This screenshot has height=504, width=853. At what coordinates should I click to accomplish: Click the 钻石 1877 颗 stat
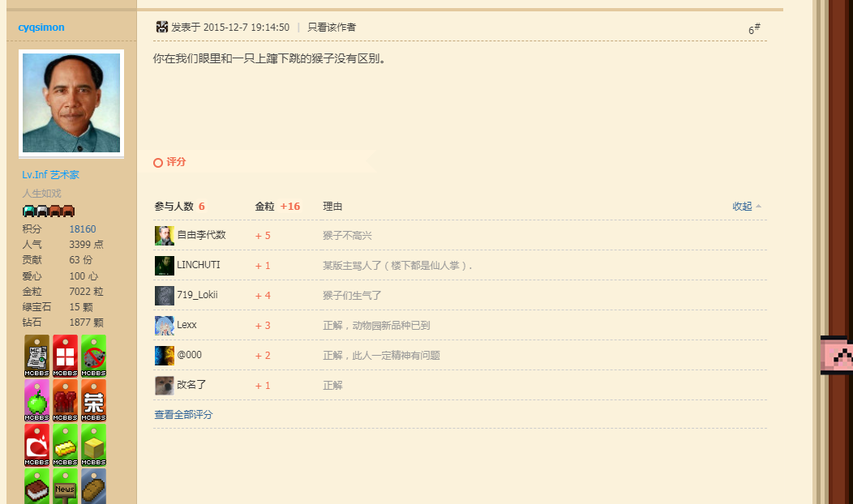(63, 322)
